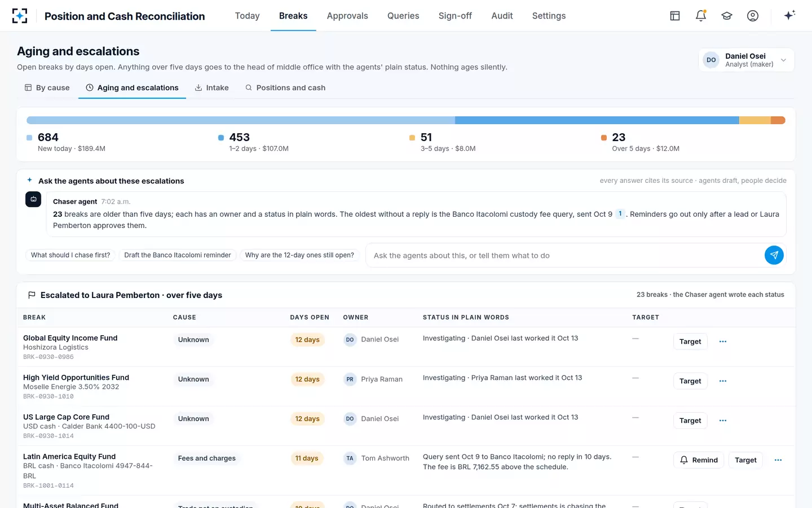This screenshot has height=508, width=812.
Task: Open more options for High Yield Opportunities row
Action: tap(723, 381)
